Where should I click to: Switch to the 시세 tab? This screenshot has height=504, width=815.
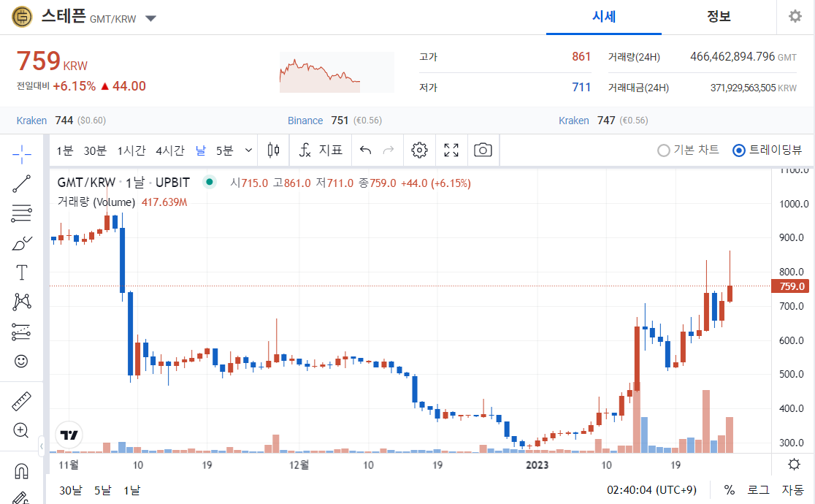click(604, 17)
